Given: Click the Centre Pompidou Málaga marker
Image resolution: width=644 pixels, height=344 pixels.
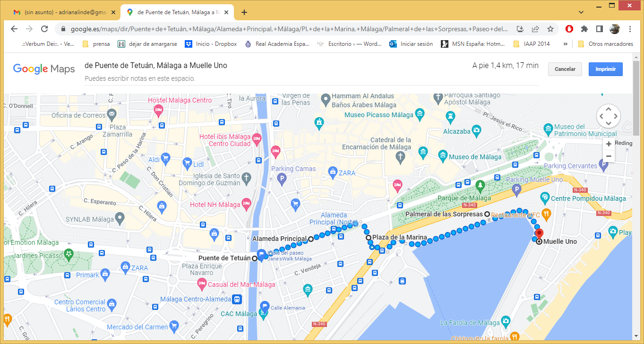Looking at the screenshot, I should (545, 197).
